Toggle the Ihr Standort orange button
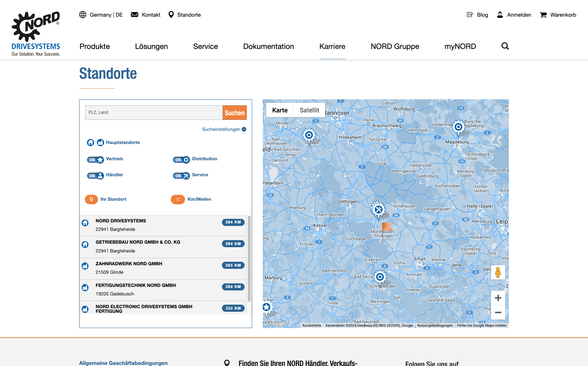The image size is (588, 366). [91, 199]
